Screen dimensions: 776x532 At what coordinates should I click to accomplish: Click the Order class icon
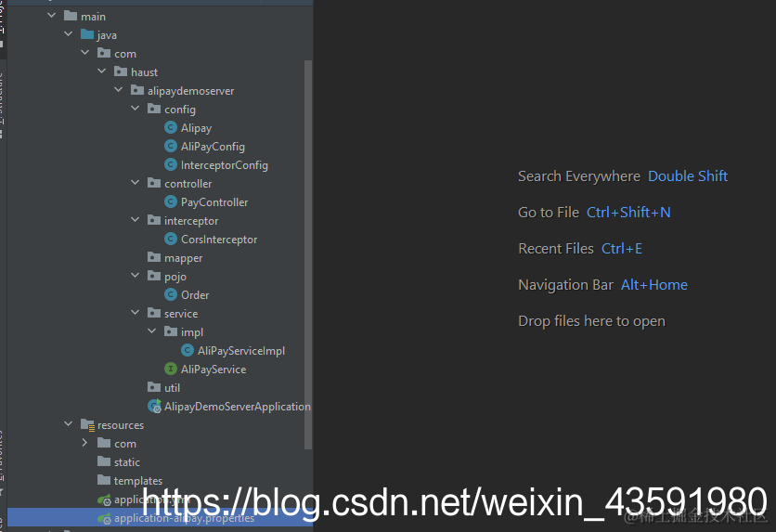[171, 295]
